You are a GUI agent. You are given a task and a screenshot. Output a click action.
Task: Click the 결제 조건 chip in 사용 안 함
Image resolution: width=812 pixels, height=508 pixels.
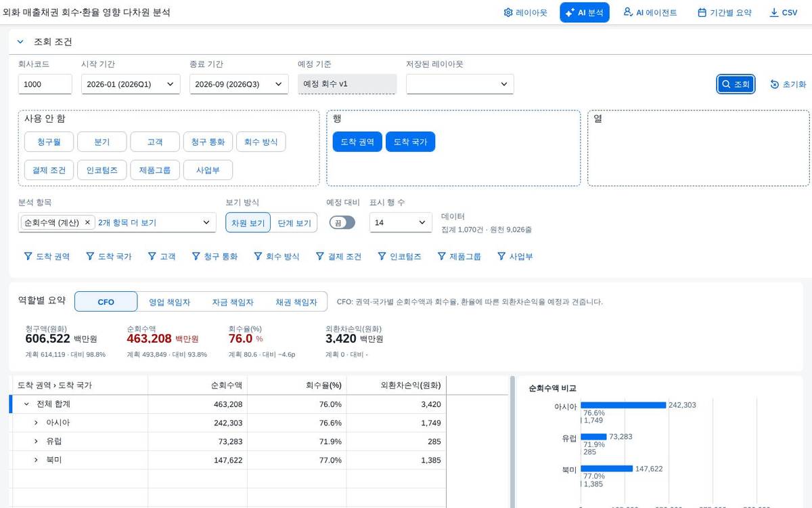(49, 170)
